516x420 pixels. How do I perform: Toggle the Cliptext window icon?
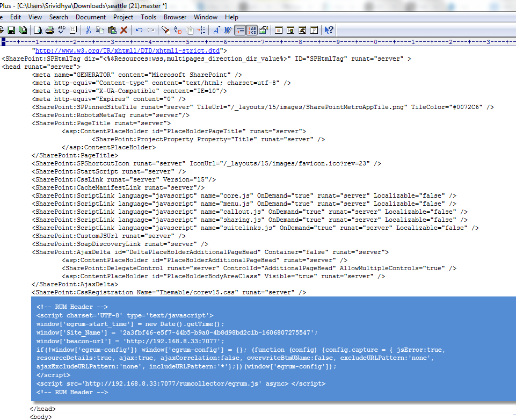[290, 30]
